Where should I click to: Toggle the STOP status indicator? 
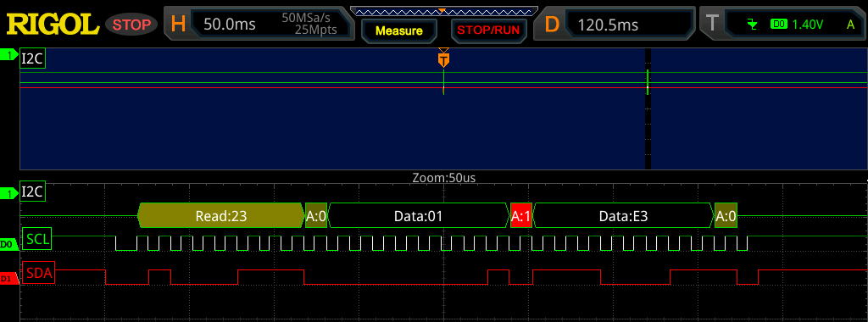click(x=131, y=25)
